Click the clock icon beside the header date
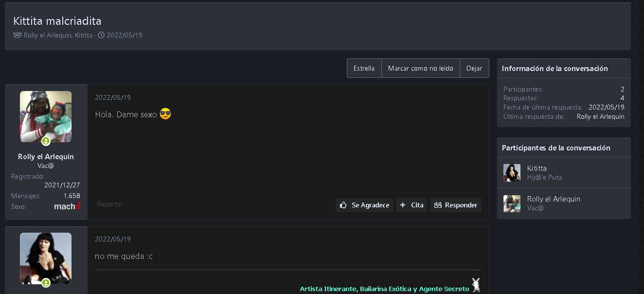Image resolution: width=644 pixels, height=294 pixels. click(101, 35)
